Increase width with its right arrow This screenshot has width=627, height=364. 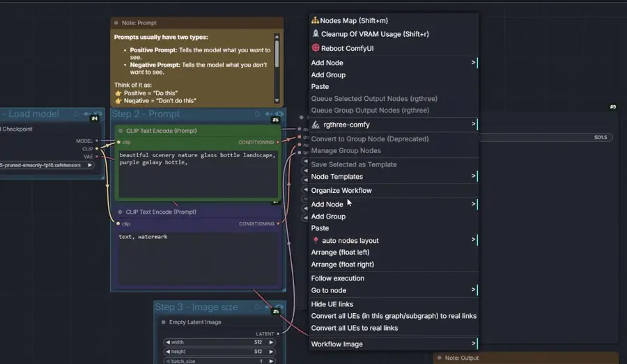[271, 342]
